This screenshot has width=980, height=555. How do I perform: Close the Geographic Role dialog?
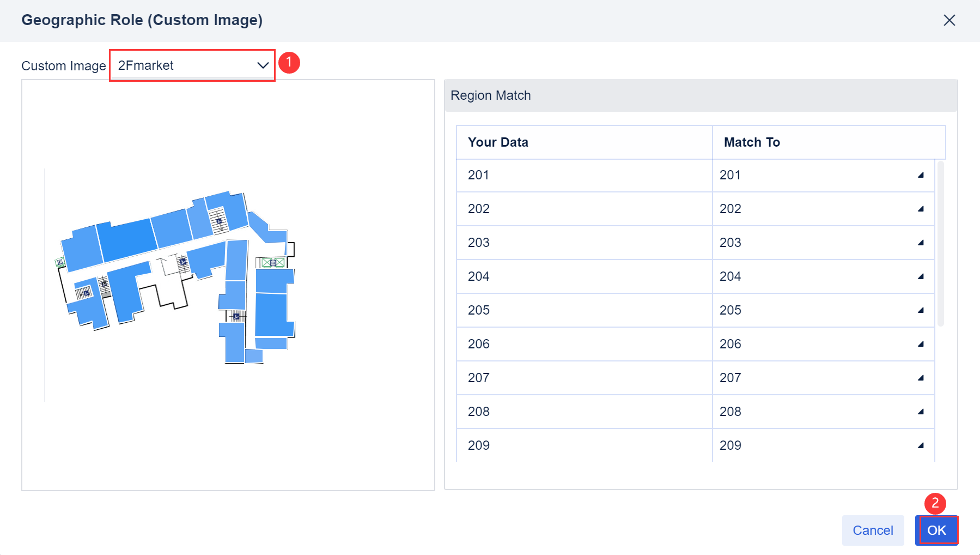click(949, 20)
